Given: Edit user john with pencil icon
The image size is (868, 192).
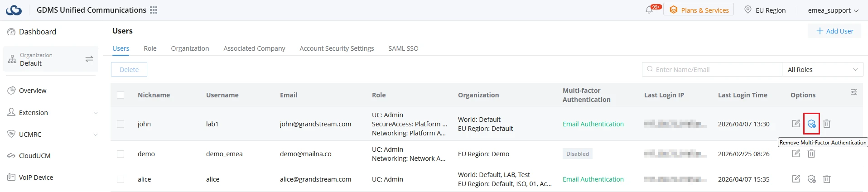Looking at the screenshot, I should [796, 124].
